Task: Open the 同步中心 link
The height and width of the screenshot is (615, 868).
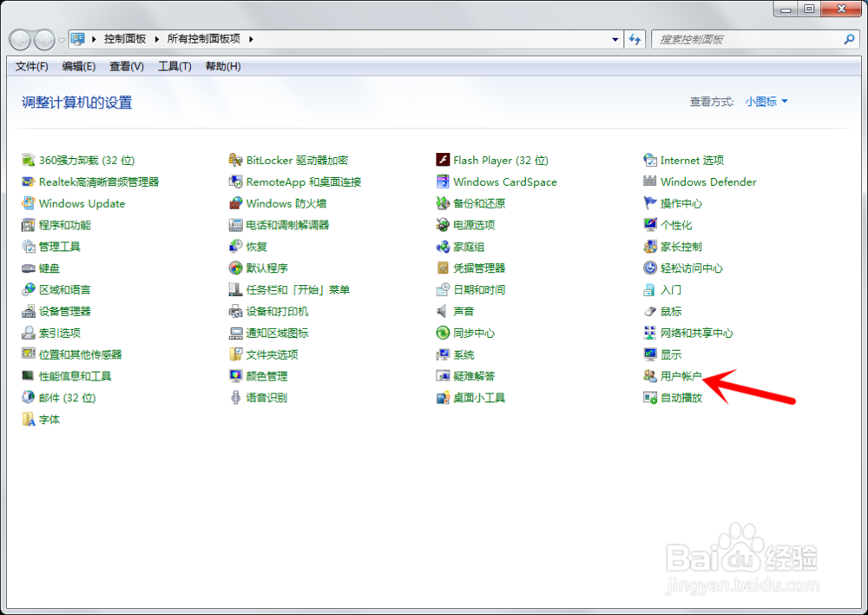Action: [x=474, y=333]
